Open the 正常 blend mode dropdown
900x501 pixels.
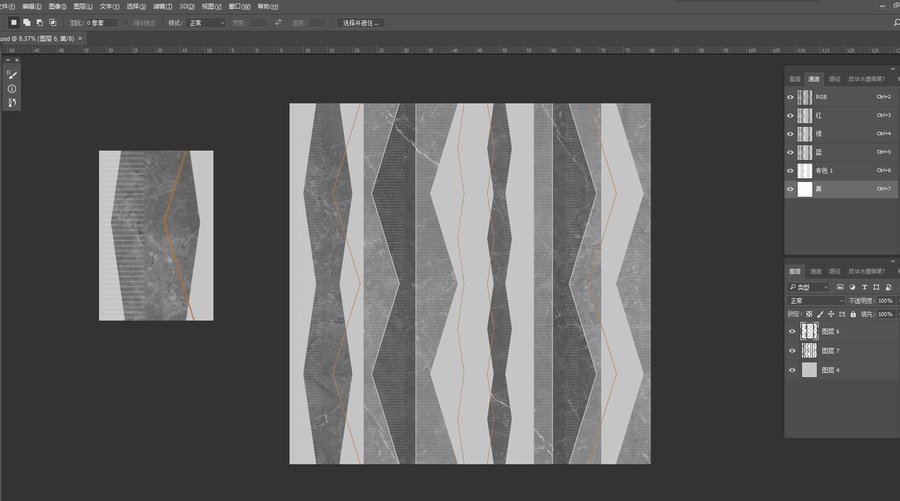[x=816, y=301]
